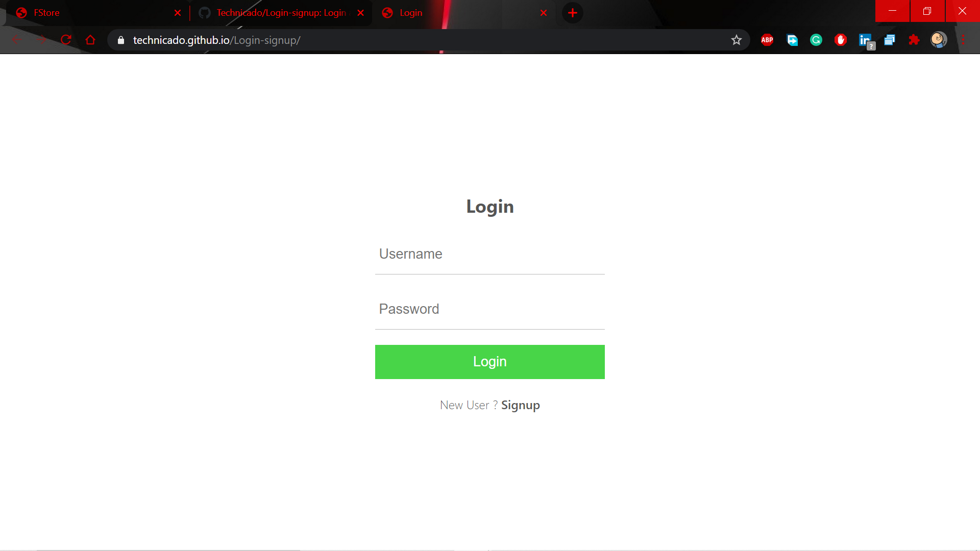Close the browser window
The image size is (980, 551).
(x=963, y=11)
